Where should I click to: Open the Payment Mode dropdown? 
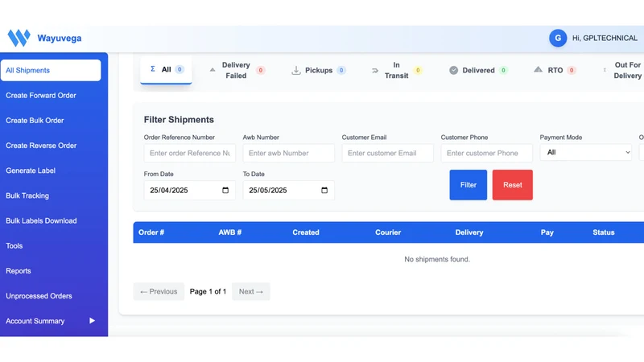click(585, 152)
